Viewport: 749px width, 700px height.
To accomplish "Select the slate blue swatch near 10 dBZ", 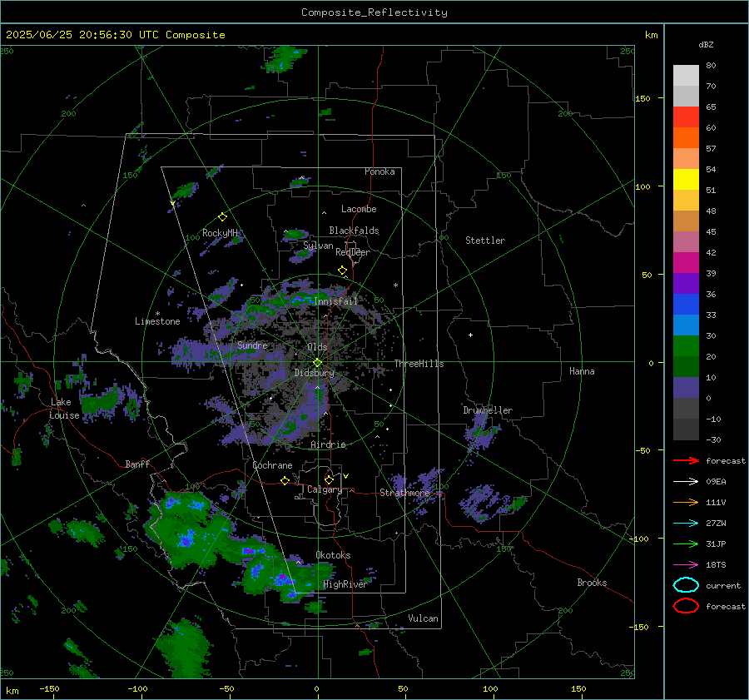I will tap(686, 387).
